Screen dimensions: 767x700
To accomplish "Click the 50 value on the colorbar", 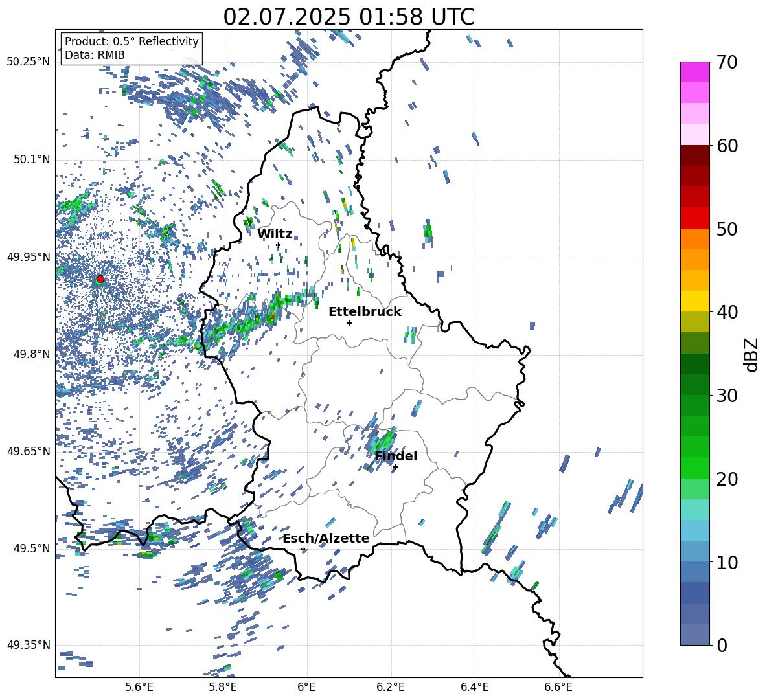I will coord(727,229).
